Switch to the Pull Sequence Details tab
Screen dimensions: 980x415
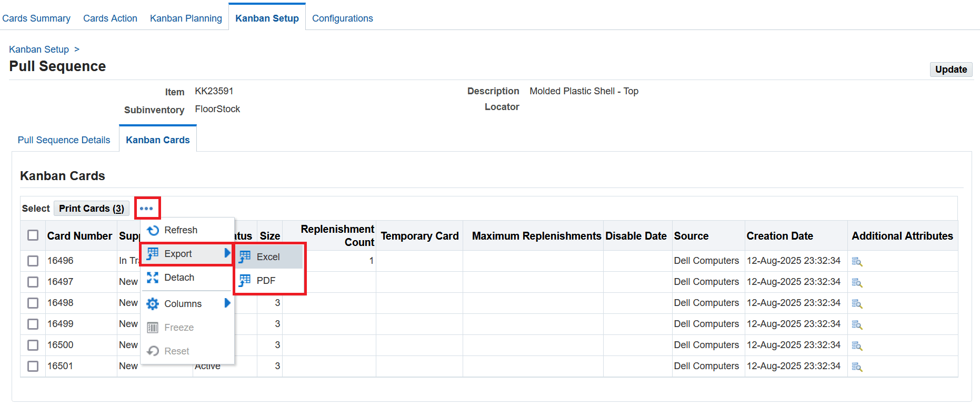(x=64, y=140)
